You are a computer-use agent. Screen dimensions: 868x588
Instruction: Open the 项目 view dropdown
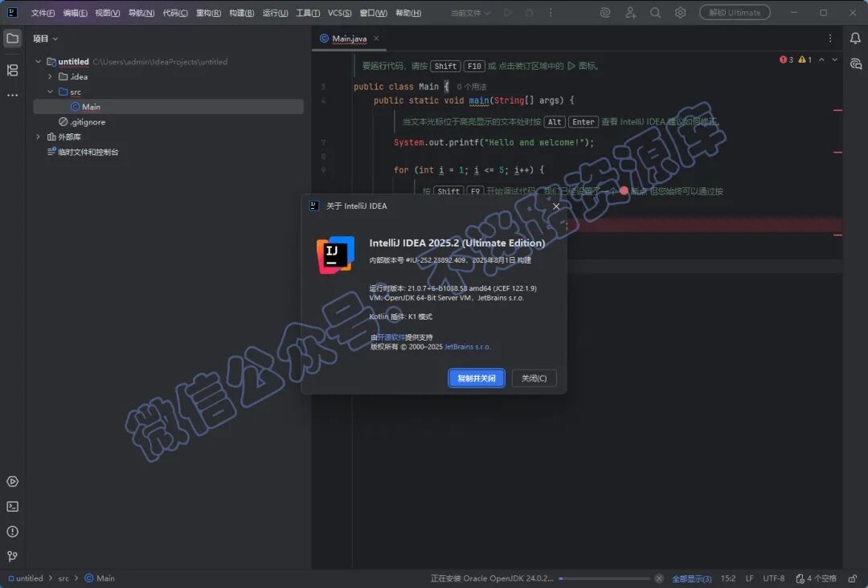(45, 39)
